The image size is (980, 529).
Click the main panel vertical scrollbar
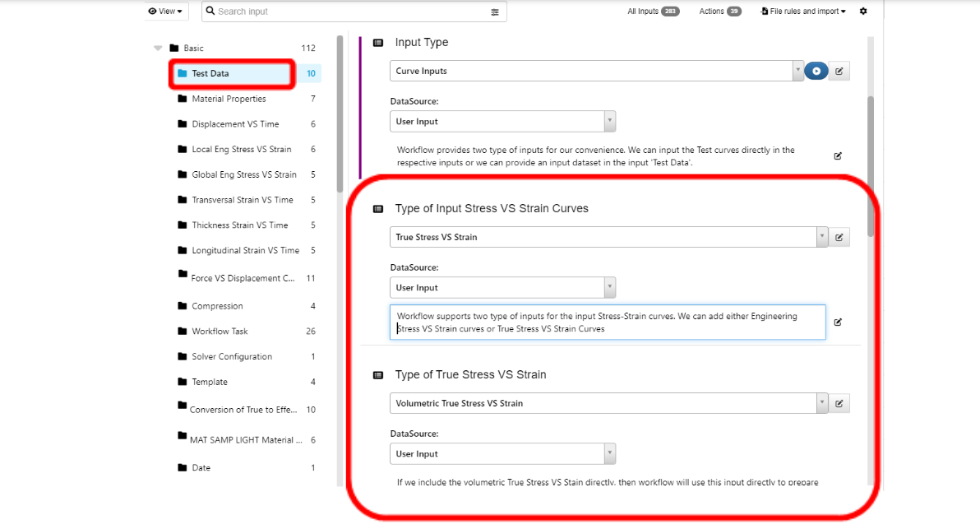tap(871, 165)
